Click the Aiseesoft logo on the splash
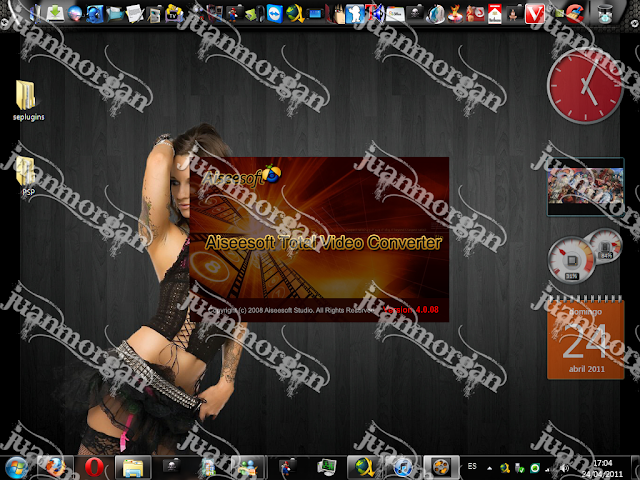Screen dimensions: 640x480 click(242, 176)
